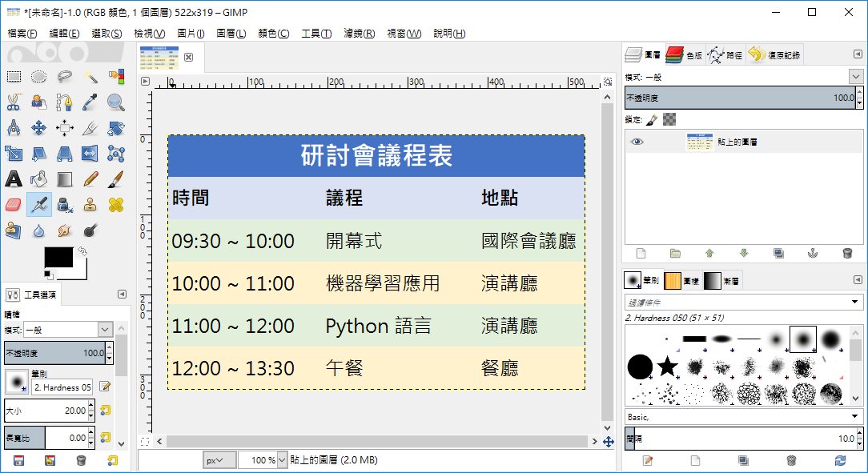This screenshot has height=473, width=868.
Task: Select the Pencil tool
Action: point(90,178)
